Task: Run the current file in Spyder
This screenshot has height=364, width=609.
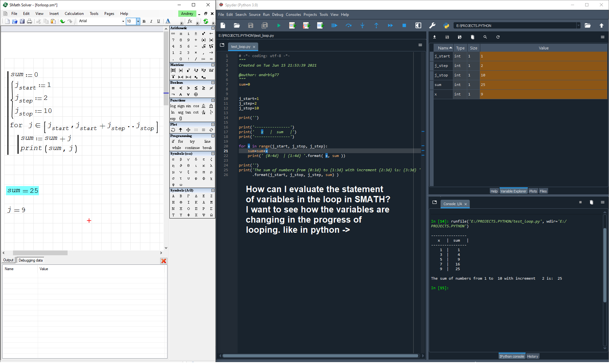Action: click(278, 25)
